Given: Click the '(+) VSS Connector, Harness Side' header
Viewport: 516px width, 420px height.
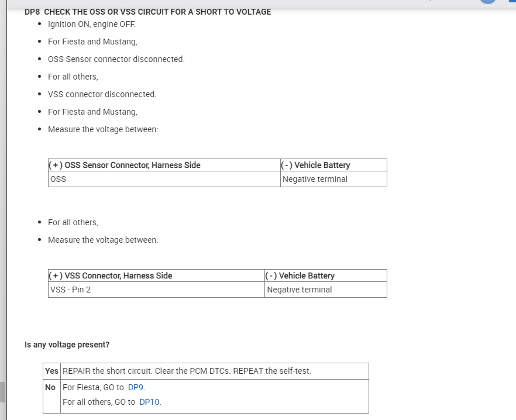Looking at the screenshot, I should (x=111, y=276).
